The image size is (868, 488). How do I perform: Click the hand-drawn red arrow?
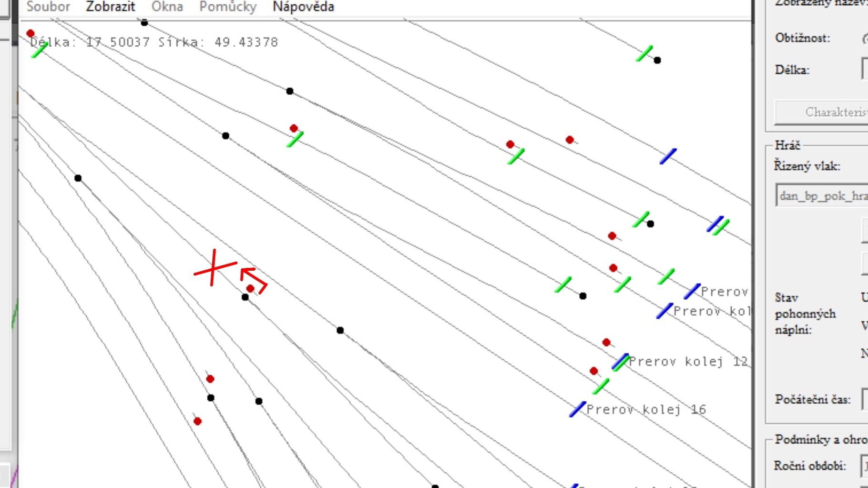coord(254,279)
